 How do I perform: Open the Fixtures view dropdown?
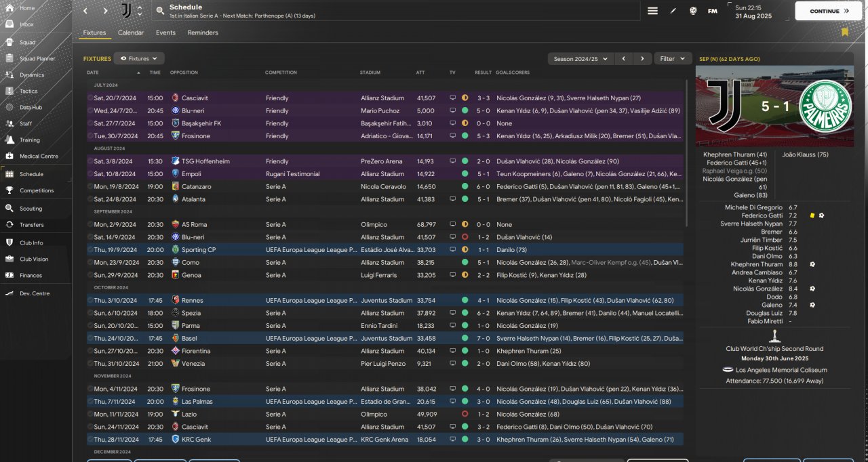(x=139, y=59)
